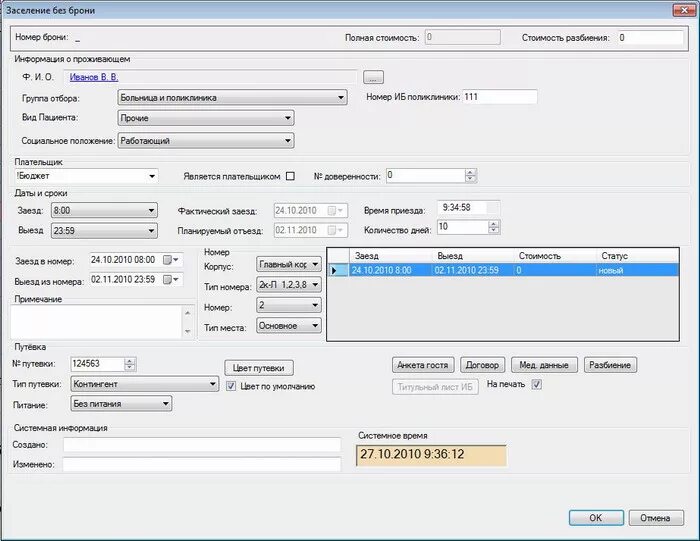
Task: Expand the Вид Пациента dropdown
Action: tap(206, 118)
